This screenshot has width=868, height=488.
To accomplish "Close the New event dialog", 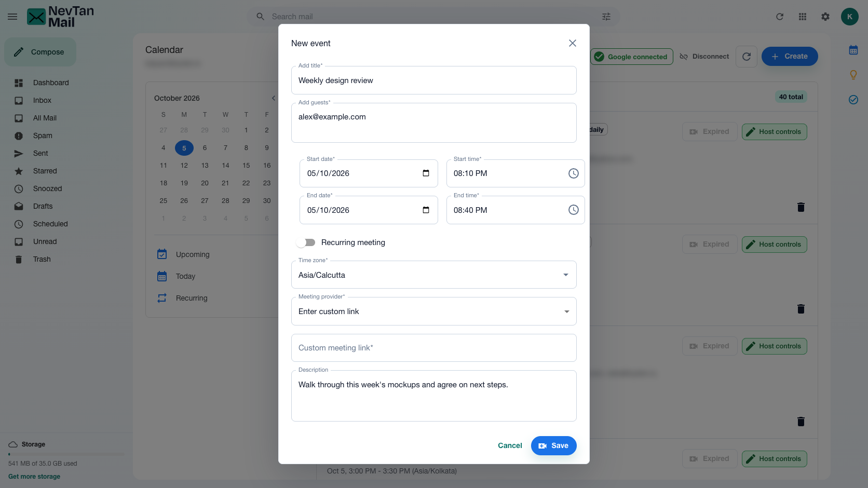I will (x=573, y=43).
